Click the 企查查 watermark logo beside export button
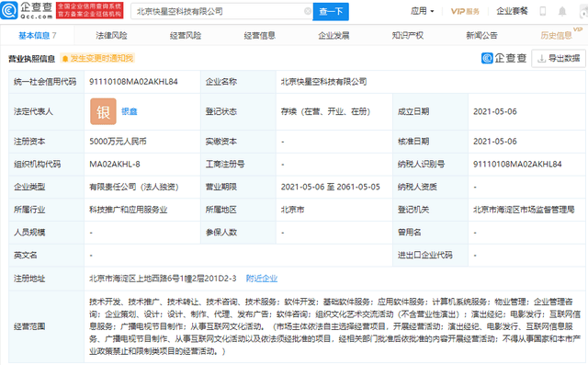Viewport: 588px width, 365px height. [503, 58]
